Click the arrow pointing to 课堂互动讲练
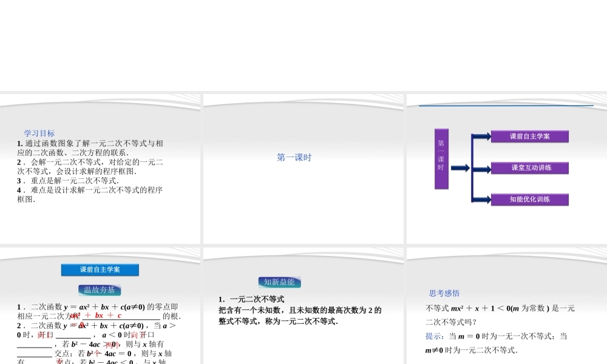607x364 pixels. 481,168
